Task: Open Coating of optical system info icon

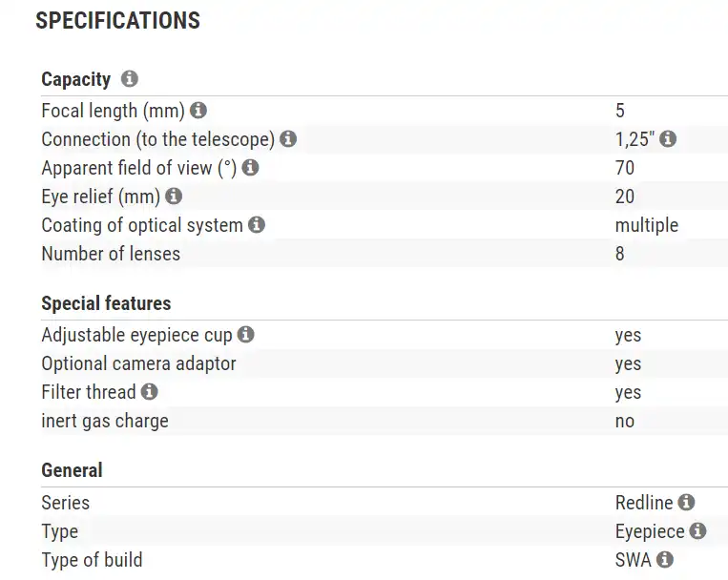Action: (x=257, y=225)
